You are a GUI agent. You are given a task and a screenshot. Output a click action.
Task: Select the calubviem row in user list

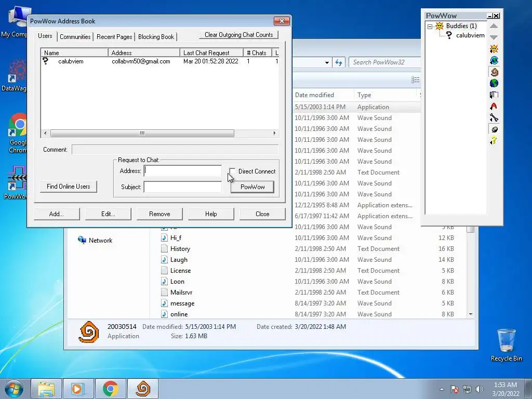point(159,61)
